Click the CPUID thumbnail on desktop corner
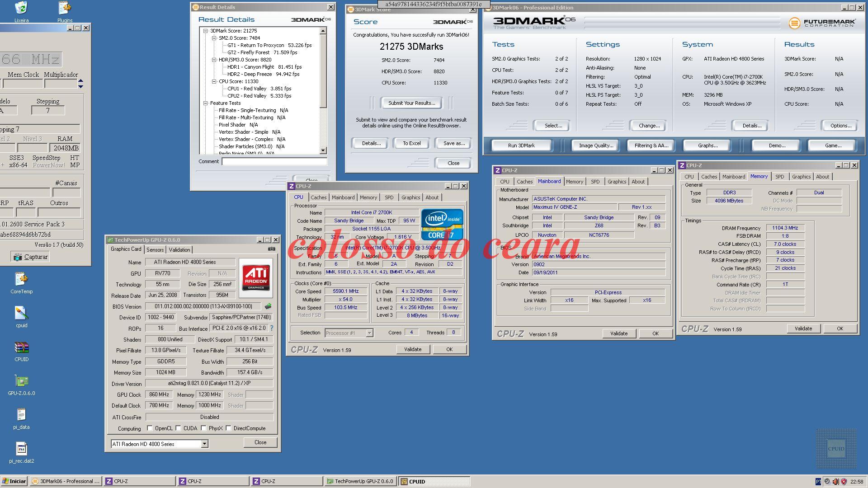This screenshot has width=868, height=488. coord(836,449)
